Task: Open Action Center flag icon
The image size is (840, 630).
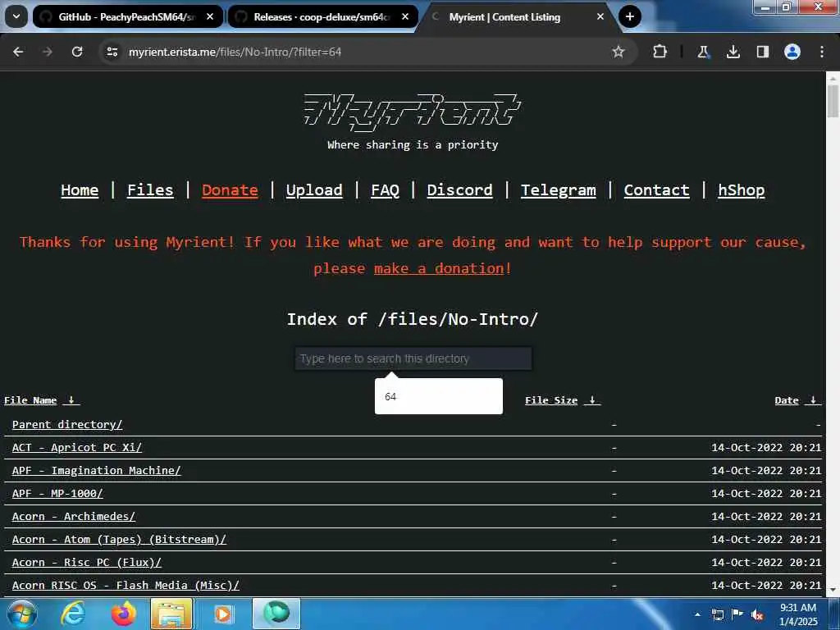Action: (x=737, y=614)
